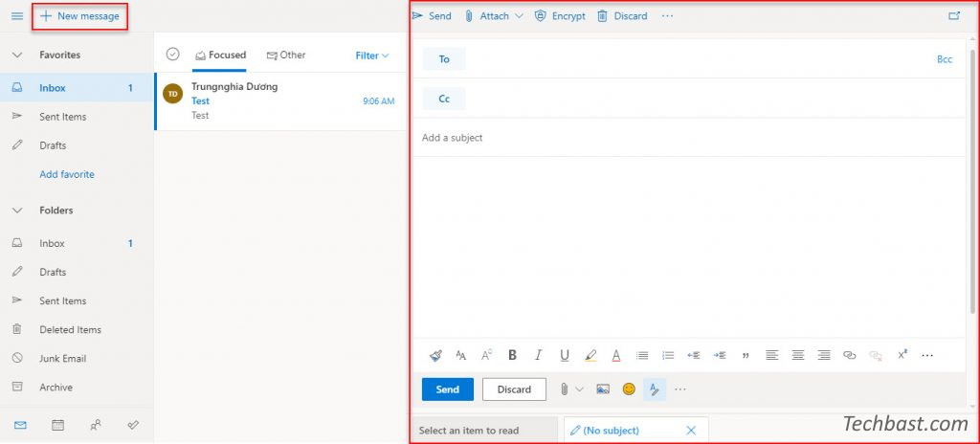Open Drafts under Folders
980x444 pixels.
click(x=77, y=272)
